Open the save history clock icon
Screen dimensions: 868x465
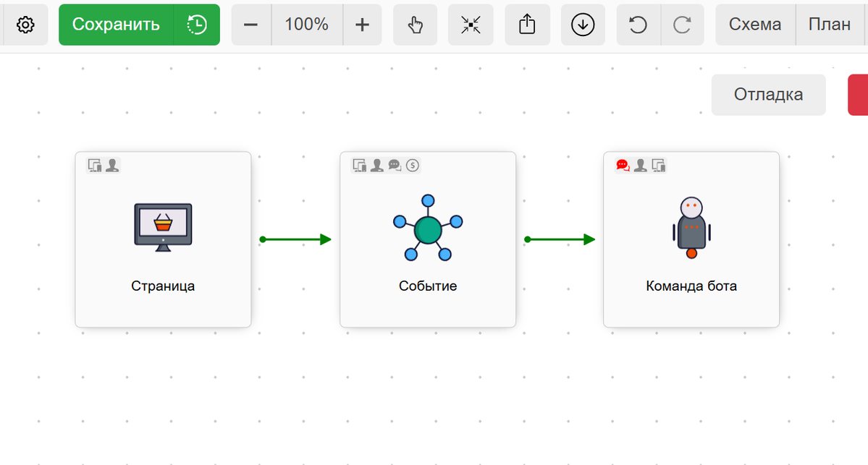(x=196, y=25)
